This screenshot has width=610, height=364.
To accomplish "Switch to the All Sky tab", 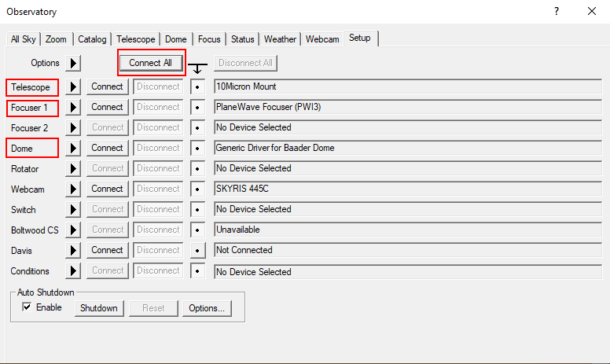I will pos(24,39).
